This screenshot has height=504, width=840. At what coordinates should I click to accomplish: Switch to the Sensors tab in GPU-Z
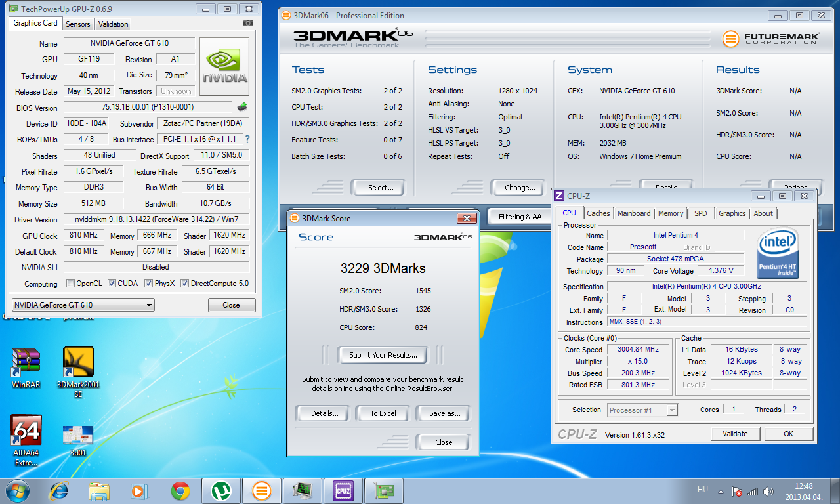(78, 24)
